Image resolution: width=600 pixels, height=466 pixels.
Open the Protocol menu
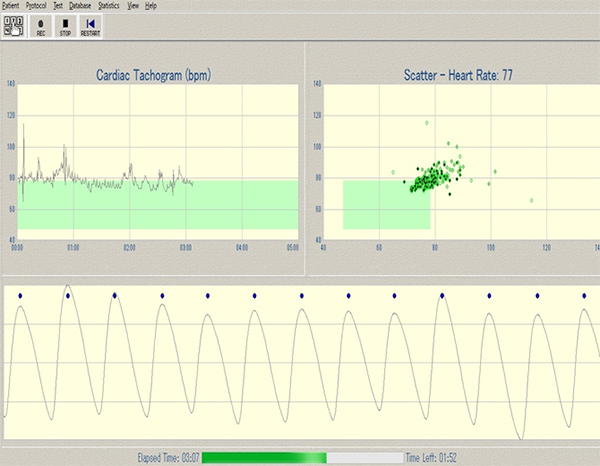38,5
